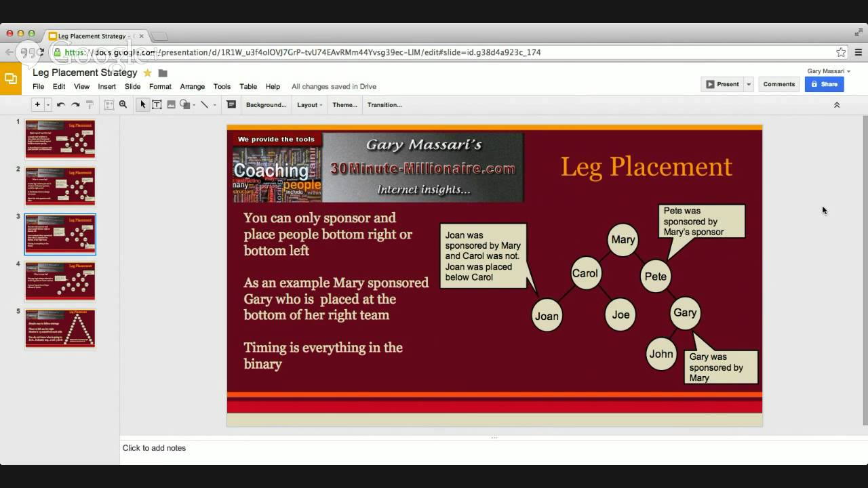Open the Comments panel
Image resolution: width=868 pixels, height=488 pixels.
[778, 84]
